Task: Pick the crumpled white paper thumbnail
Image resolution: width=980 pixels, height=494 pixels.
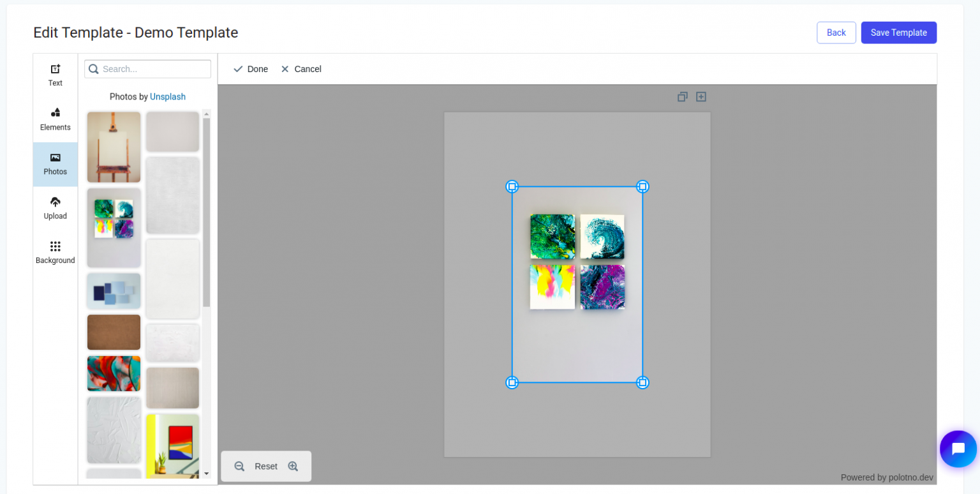Action: (x=114, y=430)
